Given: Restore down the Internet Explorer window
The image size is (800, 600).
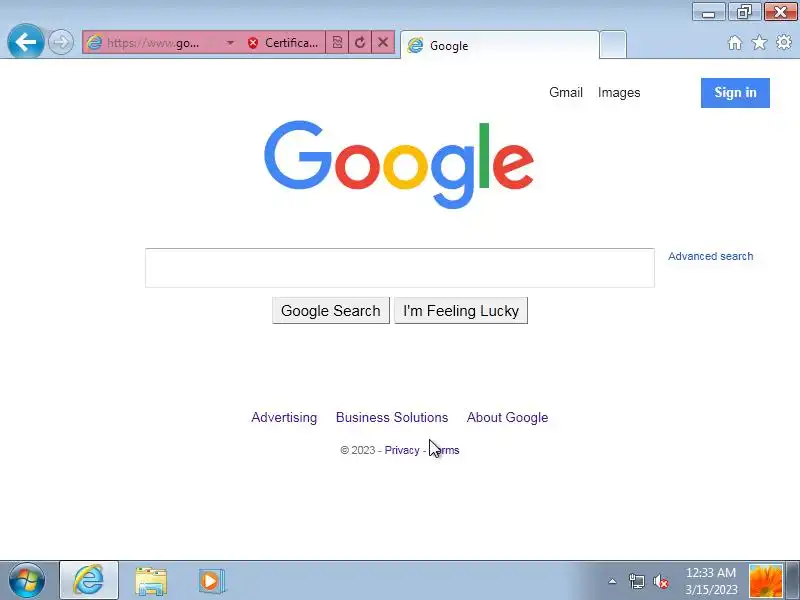Looking at the screenshot, I should click(744, 12).
